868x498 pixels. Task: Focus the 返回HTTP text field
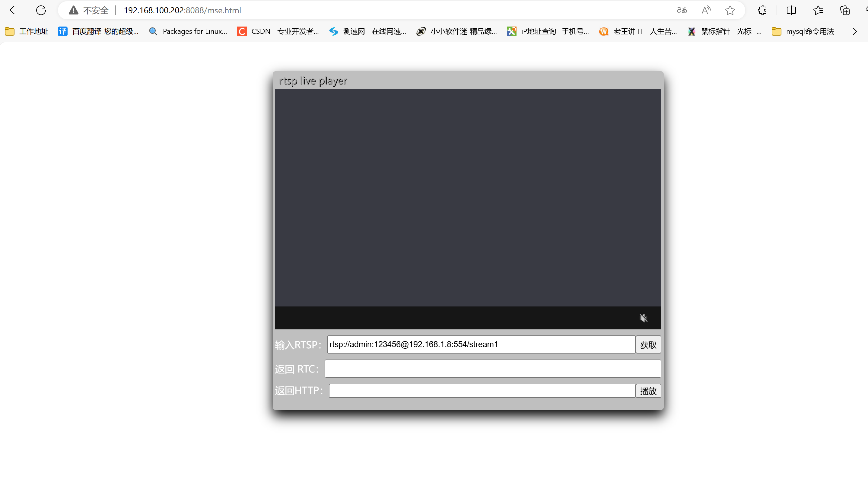coord(482,391)
